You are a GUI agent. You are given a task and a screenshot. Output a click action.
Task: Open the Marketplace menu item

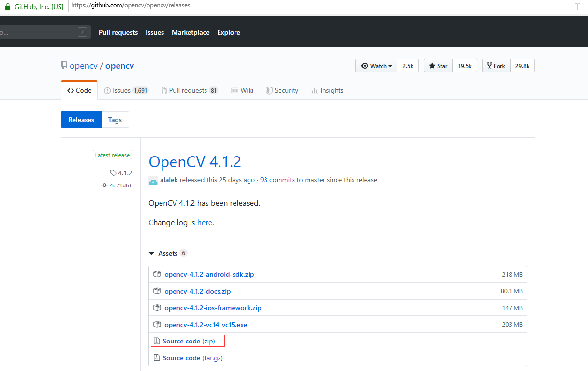[191, 32]
